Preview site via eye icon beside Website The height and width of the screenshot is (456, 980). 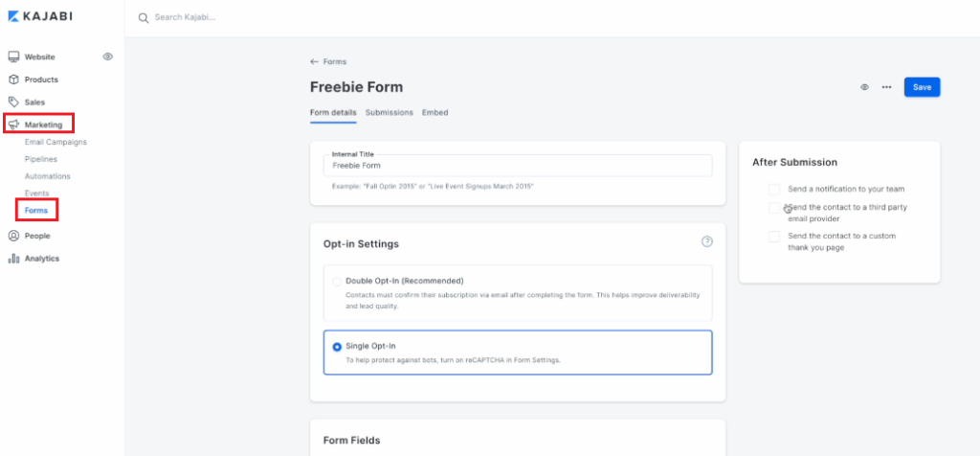[107, 57]
